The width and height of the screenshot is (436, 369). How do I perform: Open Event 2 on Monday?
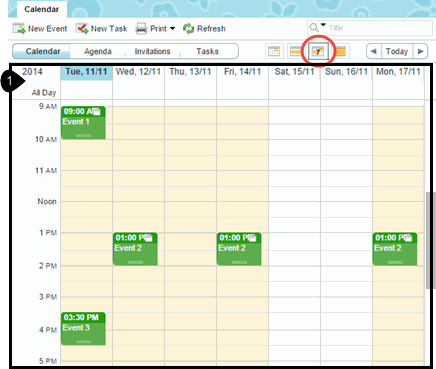click(395, 249)
